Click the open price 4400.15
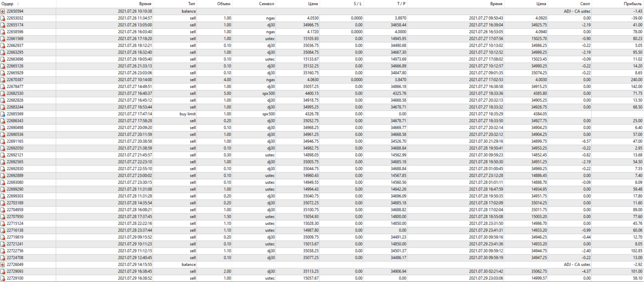 (312, 93)
